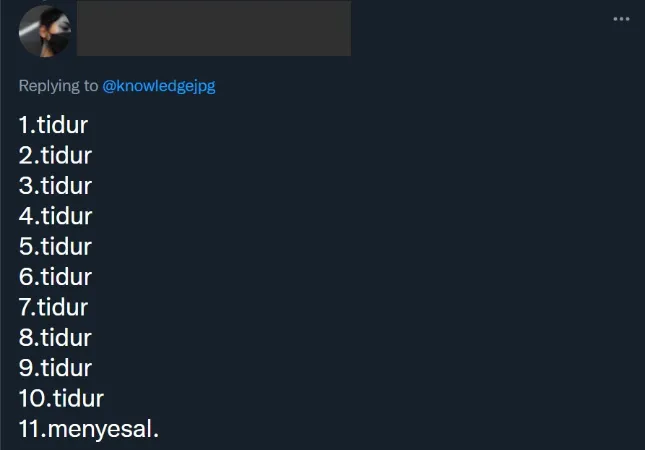Select the line '8.tidur'
The image size is (645, 450).
(x=55, y=337)
